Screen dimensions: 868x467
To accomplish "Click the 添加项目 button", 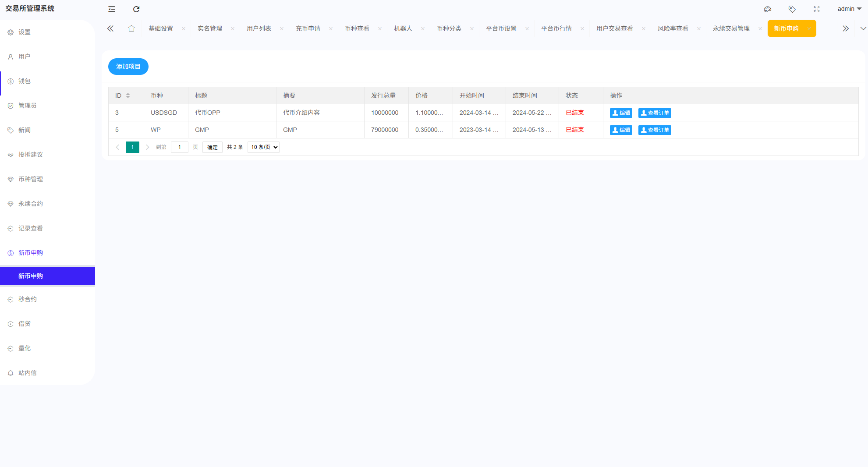I will click(x=128, y=67).
